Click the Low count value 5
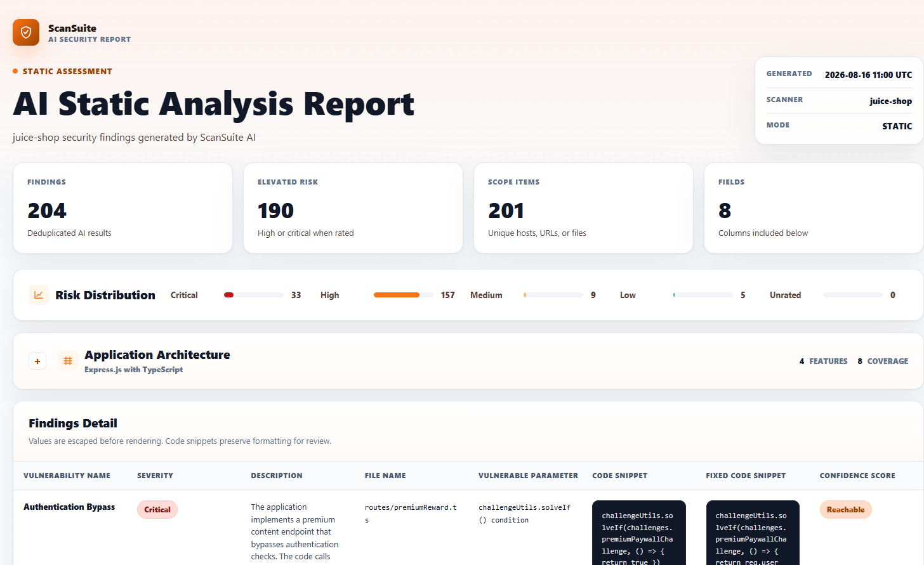The height and width of the screenshot is (565, 924). pos(743,295)
